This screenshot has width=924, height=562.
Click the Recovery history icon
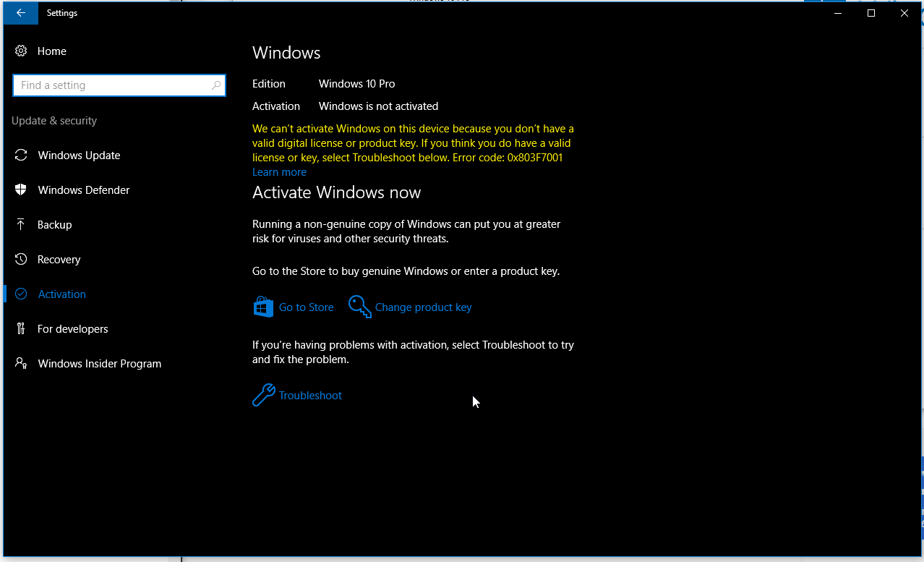pos(21,259)
